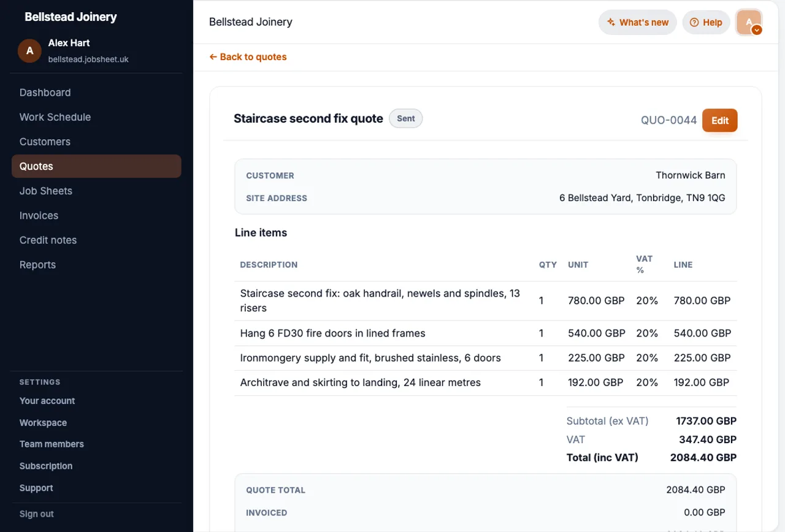Navigate to Invoices
Image resolution: width=785 pixels, height=532 pixels.
96,215
